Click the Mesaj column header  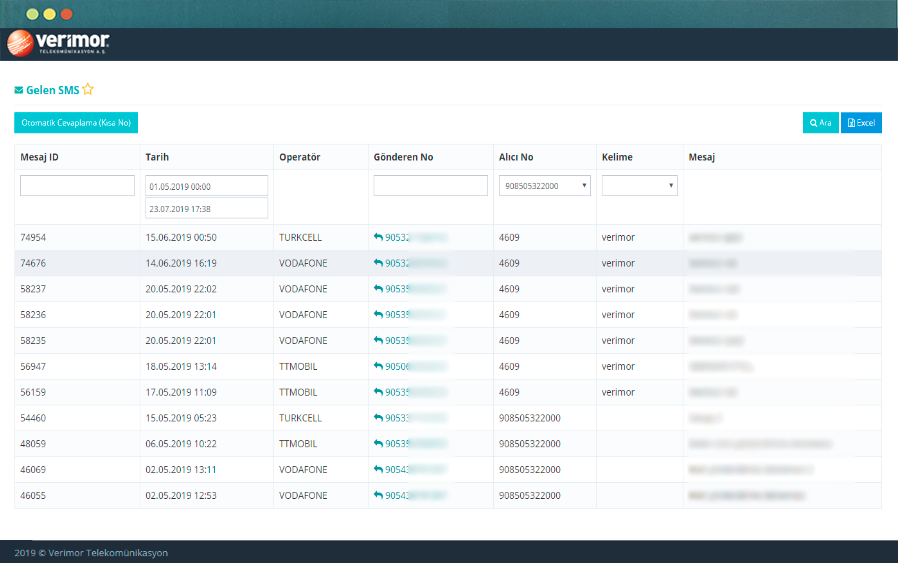tap(702, 157)
